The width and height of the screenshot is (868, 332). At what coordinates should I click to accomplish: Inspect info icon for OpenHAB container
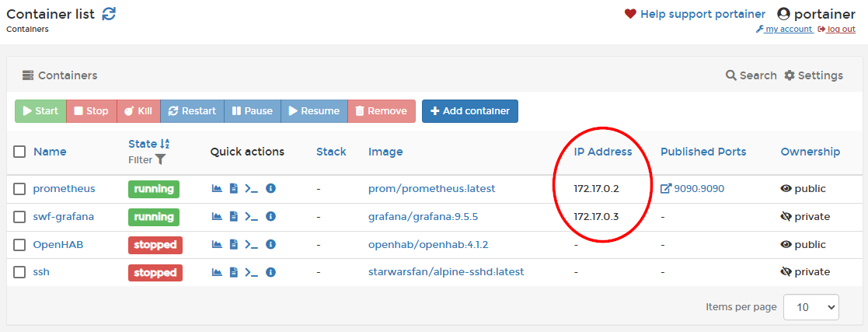click(x=270, y=244)
